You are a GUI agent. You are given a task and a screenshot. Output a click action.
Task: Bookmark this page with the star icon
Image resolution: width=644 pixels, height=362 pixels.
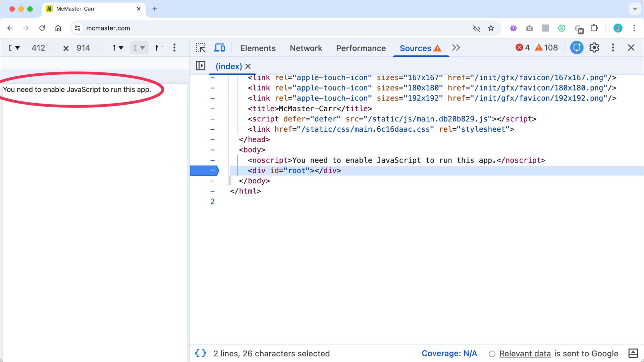tap(491, 28)
